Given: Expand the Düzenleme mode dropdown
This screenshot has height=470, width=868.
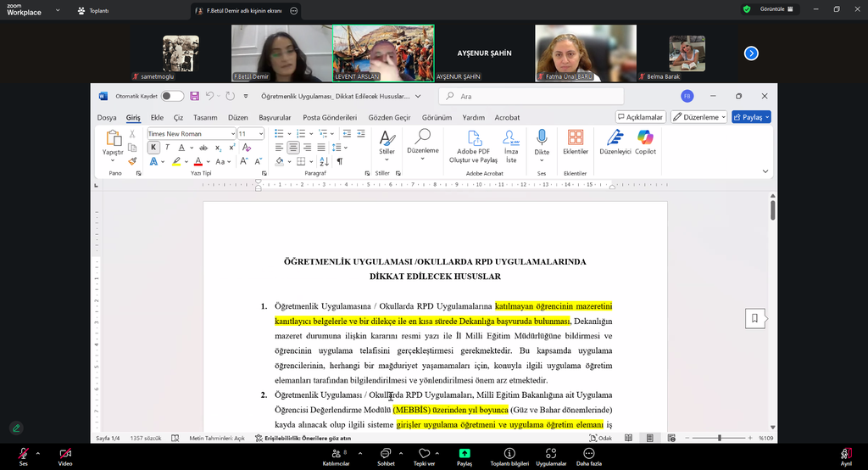Looking at the screenshot, I should point(699,117).
